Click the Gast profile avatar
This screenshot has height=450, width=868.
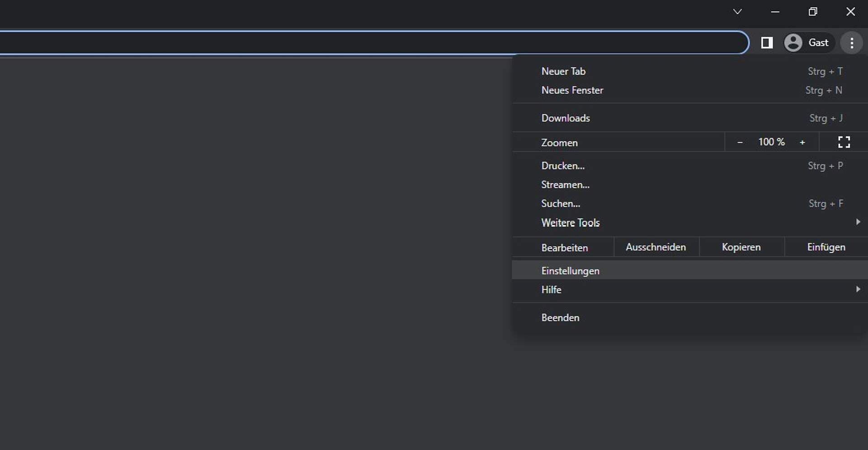coord(793,43)
